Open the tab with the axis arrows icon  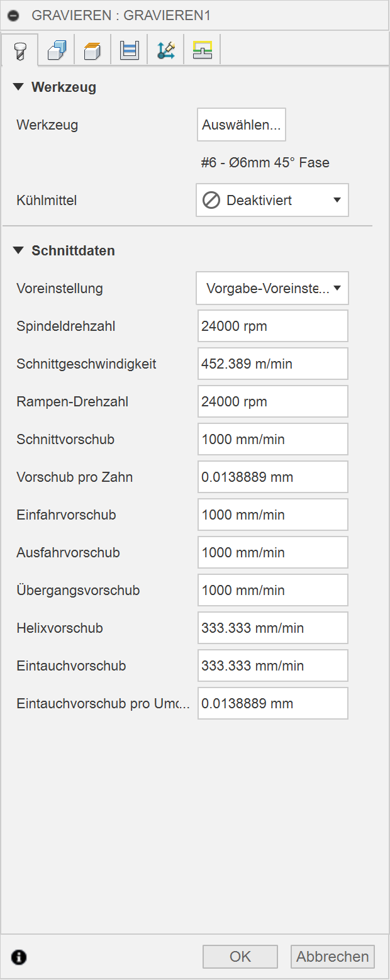pyautogui.click(x=166, y=50)
